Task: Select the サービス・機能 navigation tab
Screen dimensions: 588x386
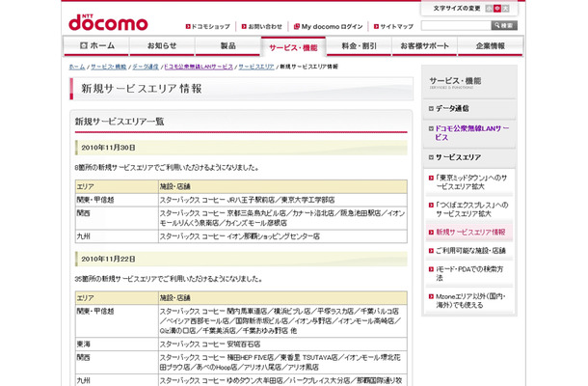Action: [x=293, y=46]
